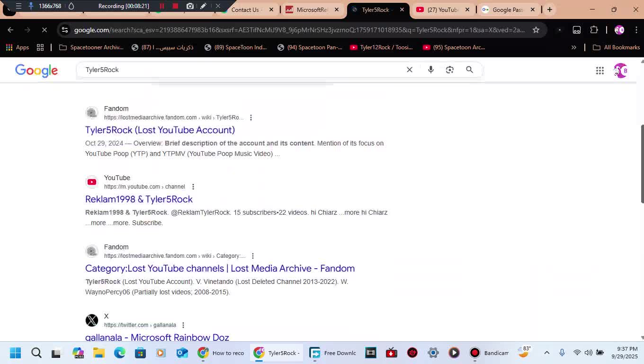Open three-dot menu on the Fandom result
This screenshot has height=364, width=644.
pos(251,117)
